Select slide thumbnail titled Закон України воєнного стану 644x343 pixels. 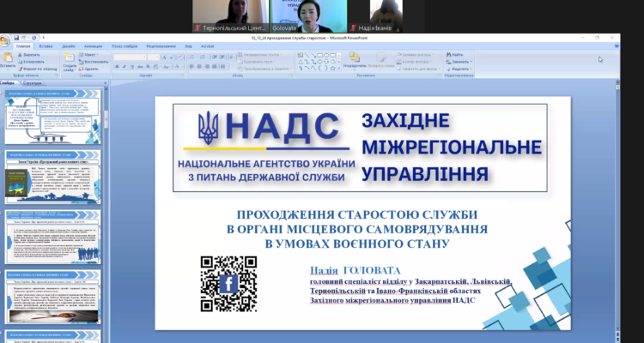click(52, 177)
